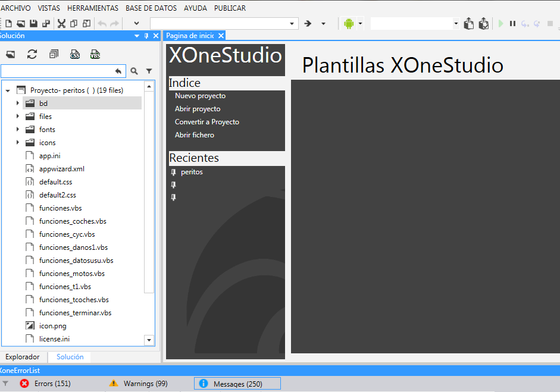Switch to the Explorador tab
Viewport: 560px width, 392px height.
[23, 357]
